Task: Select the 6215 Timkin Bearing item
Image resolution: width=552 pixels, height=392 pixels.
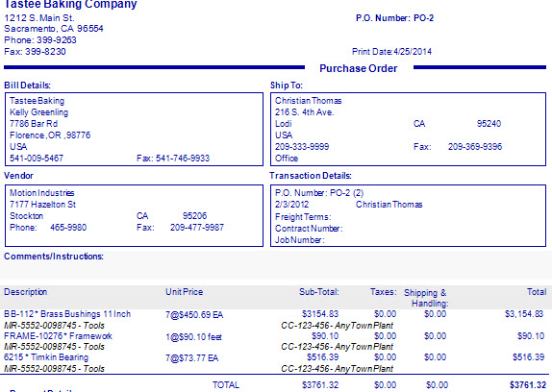Action: coord(46,357)
